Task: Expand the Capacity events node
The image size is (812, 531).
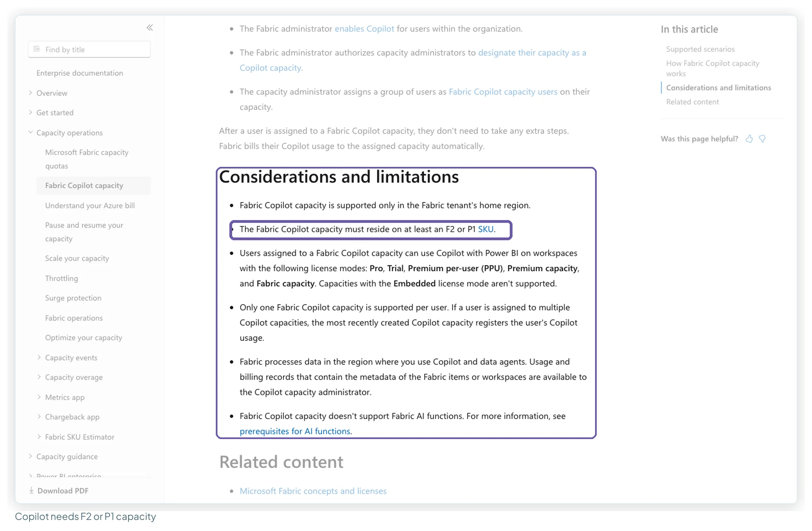Action: (x=39, y=357)
